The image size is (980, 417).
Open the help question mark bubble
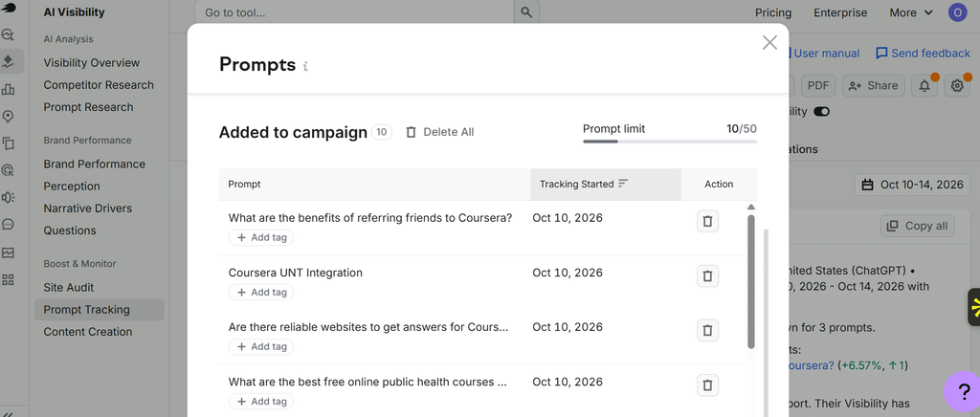coord(963,392)
